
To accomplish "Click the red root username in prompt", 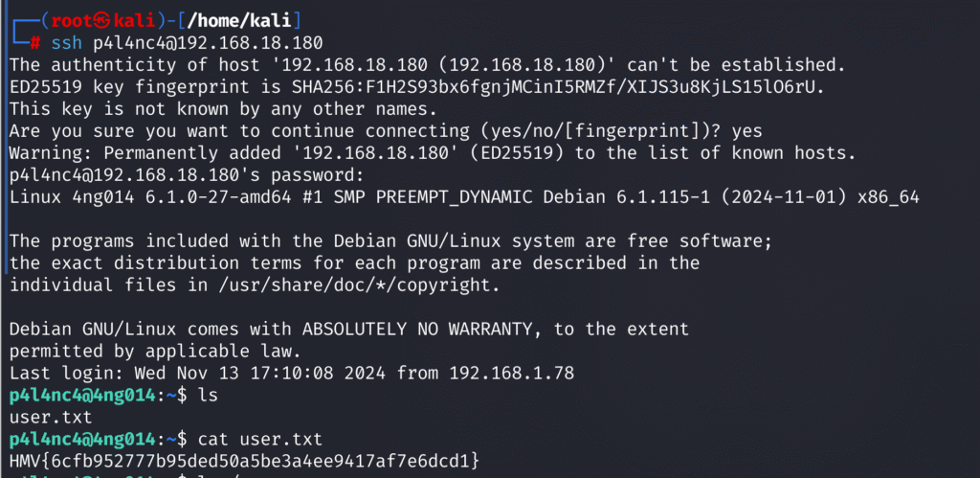I will (73, 21).
